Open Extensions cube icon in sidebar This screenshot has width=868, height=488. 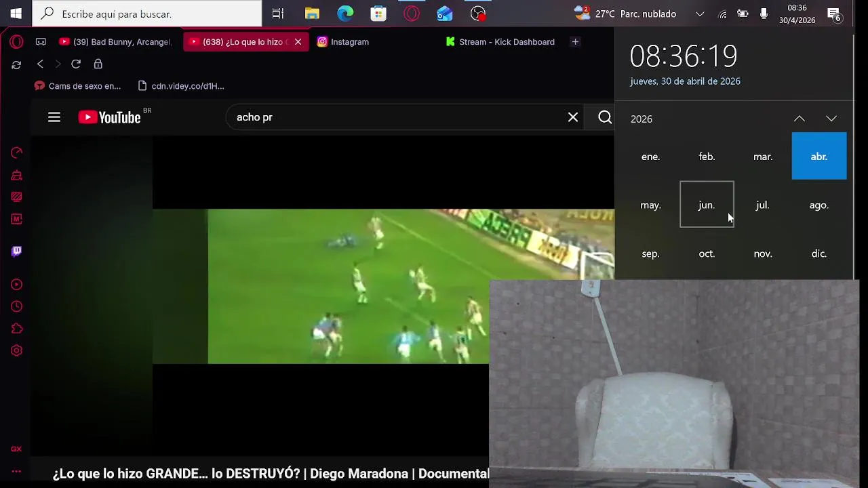[x=17, y=329]
